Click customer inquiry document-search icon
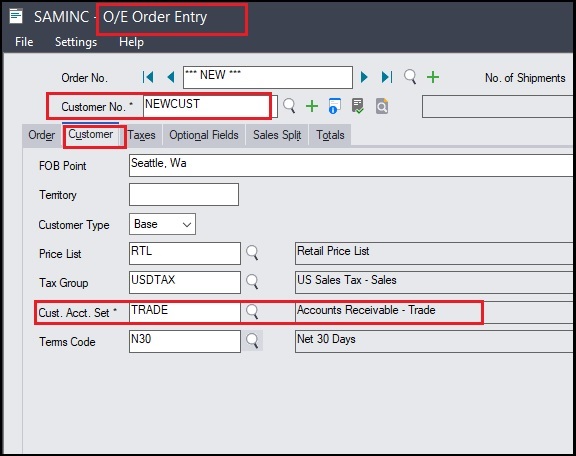 382,106
